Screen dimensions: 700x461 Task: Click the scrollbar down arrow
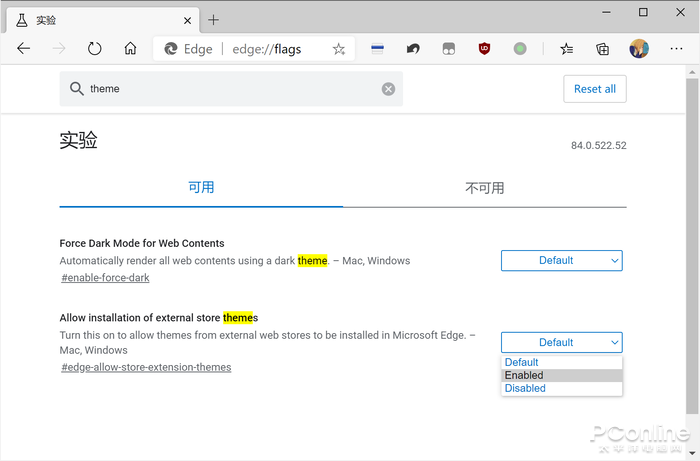tap(692, 453)
